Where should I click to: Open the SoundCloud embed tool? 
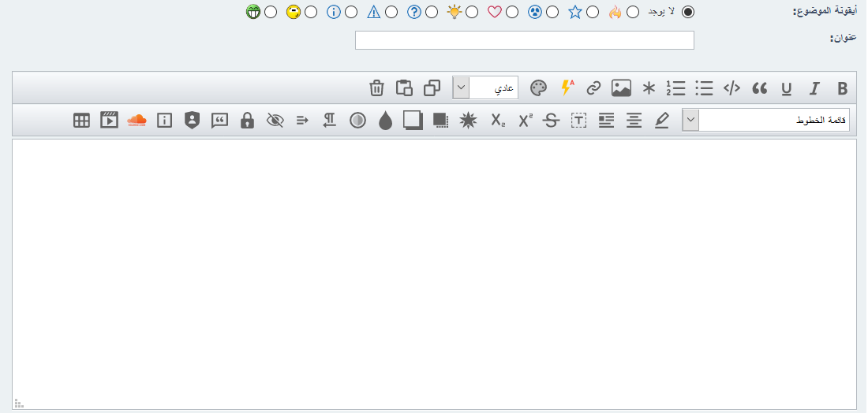(137, 120)
